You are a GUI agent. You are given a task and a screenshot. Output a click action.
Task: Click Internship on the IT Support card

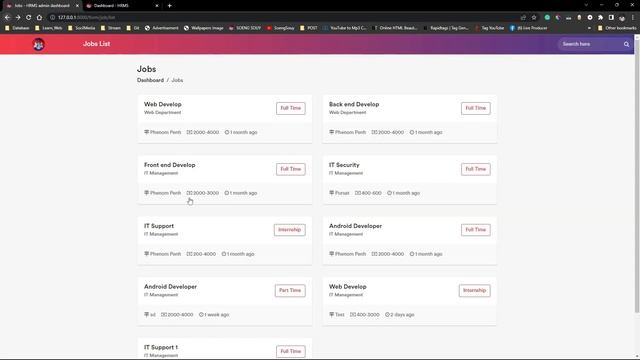(289, 230)
